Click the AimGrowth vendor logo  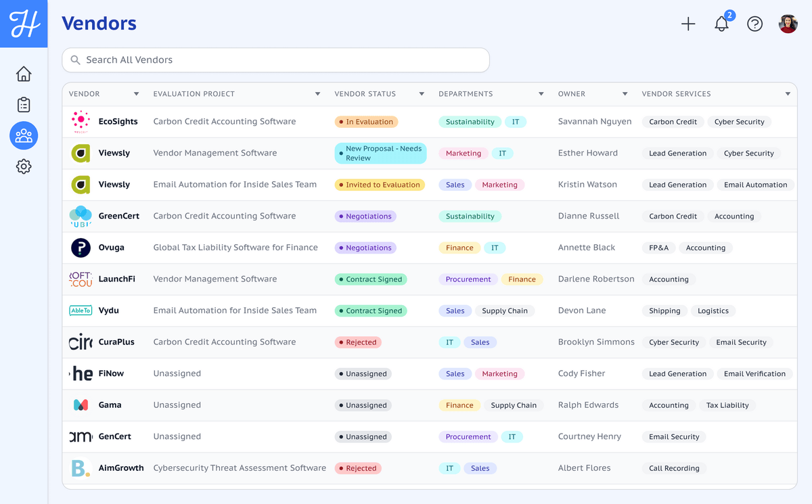click(81, 468)
